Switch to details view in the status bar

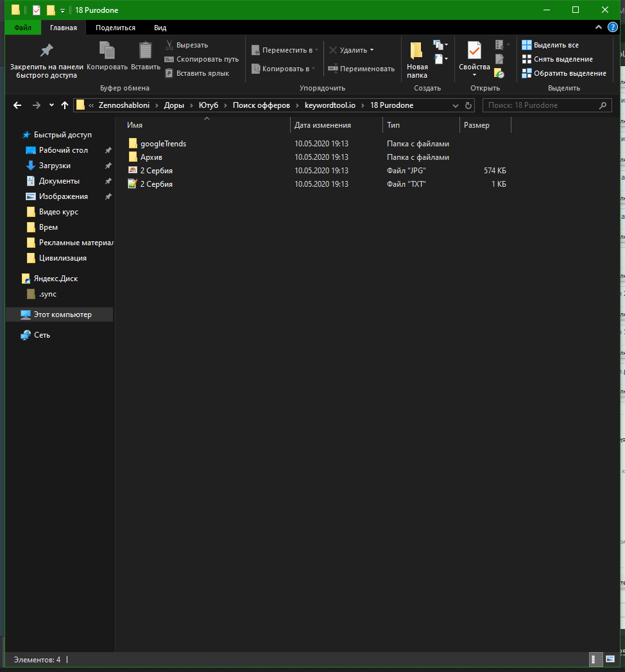595,659
